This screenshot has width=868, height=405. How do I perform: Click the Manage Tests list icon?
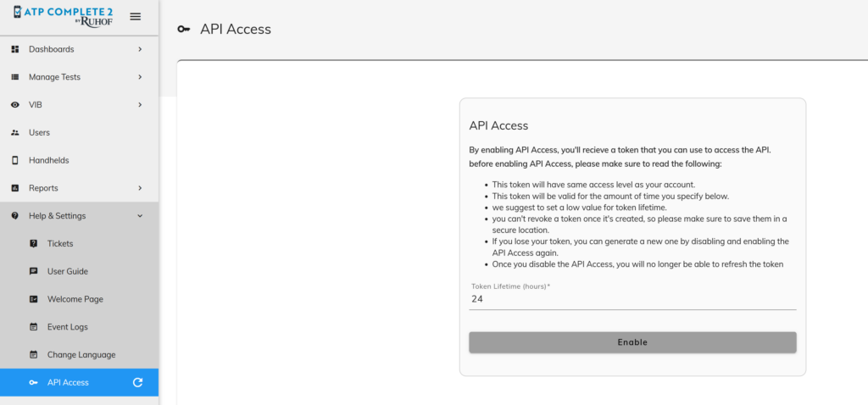[15, 77]
